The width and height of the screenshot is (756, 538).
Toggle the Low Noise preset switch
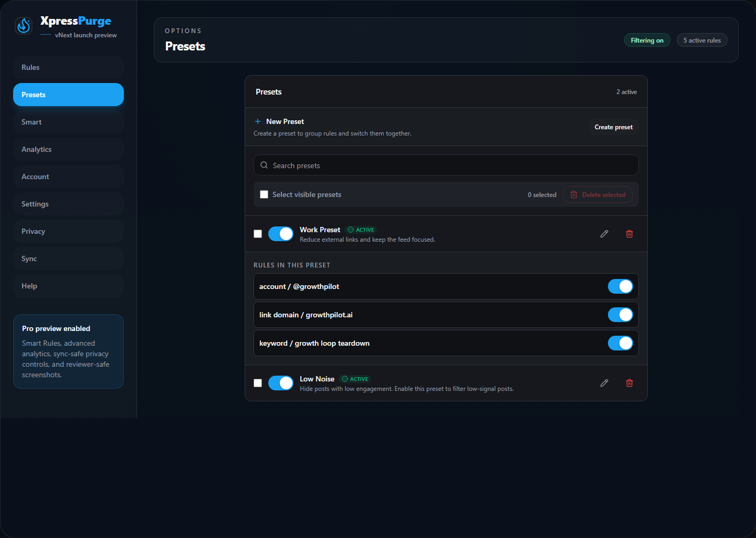281,383
